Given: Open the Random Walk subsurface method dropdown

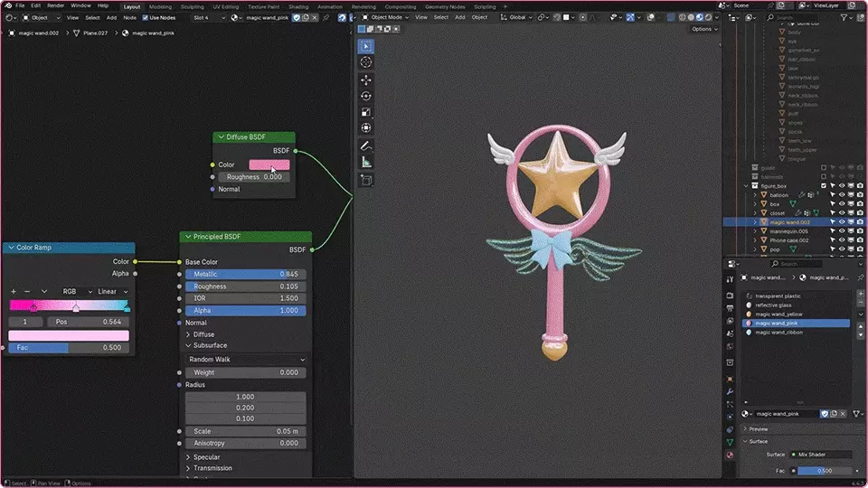Looking at the screenshot, I should (x=246, y=360).
